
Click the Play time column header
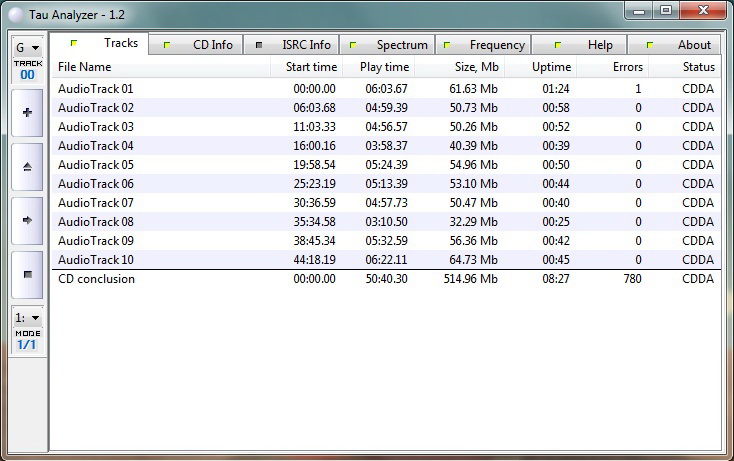pos(378,67)
